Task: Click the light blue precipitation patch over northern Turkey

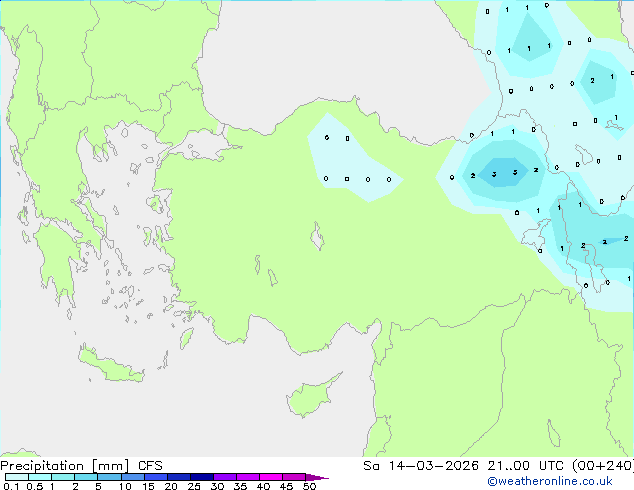Action: coord(353,159)
